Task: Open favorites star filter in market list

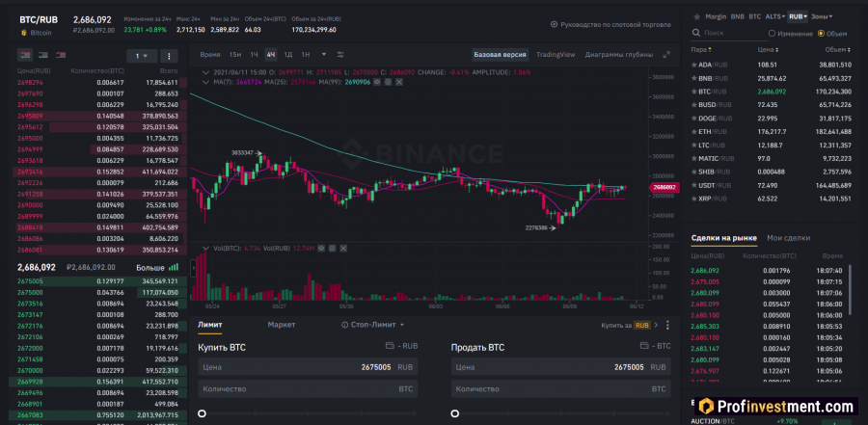Action: pyautogui.click(x=696, y=16)
